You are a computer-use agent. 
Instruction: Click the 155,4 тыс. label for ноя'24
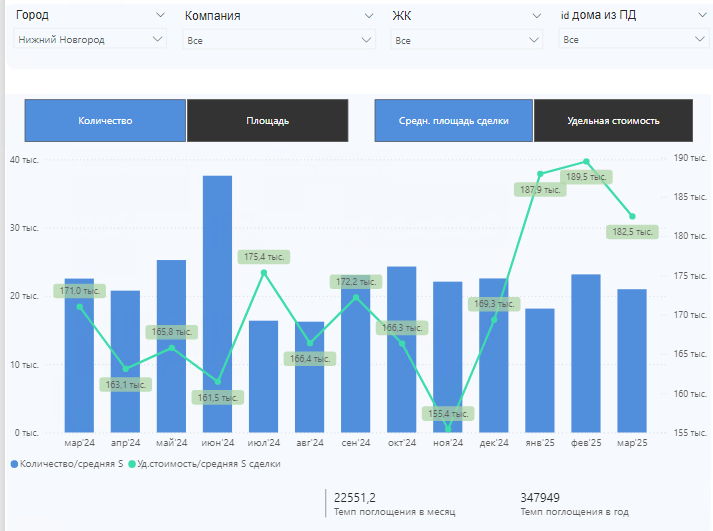coord(448,414)
